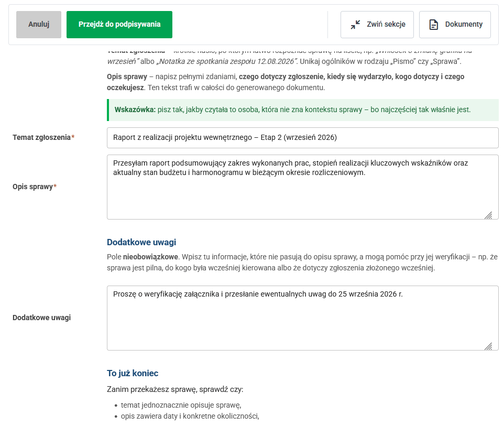
Task: Click the Temat zgłoszenia field label
Action: point(43,138)
